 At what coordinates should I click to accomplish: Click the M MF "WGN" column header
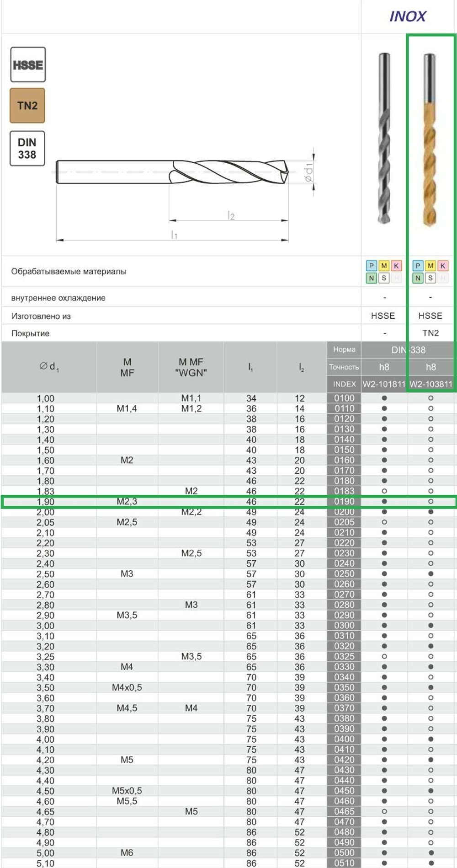pyautogui.click(x=191, y=367)
